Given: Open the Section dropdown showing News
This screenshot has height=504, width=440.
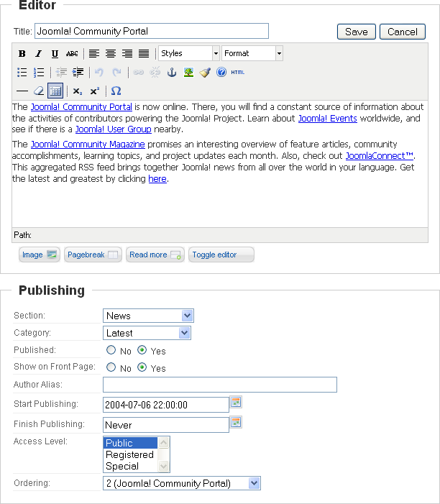Looking at the screenshot, I should 149,316.
